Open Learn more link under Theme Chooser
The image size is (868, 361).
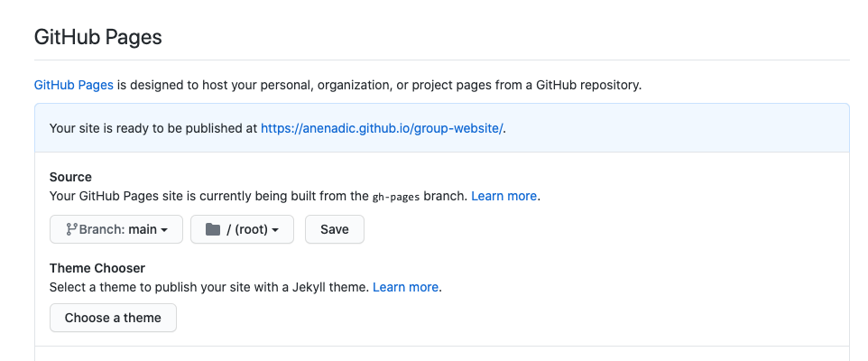point(405,287)
